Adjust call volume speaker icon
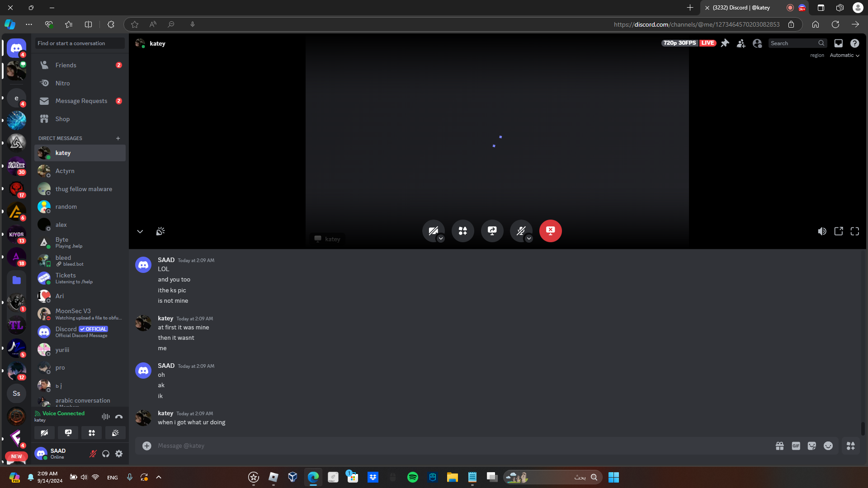 pyautogui.click(x=822, y=231)
